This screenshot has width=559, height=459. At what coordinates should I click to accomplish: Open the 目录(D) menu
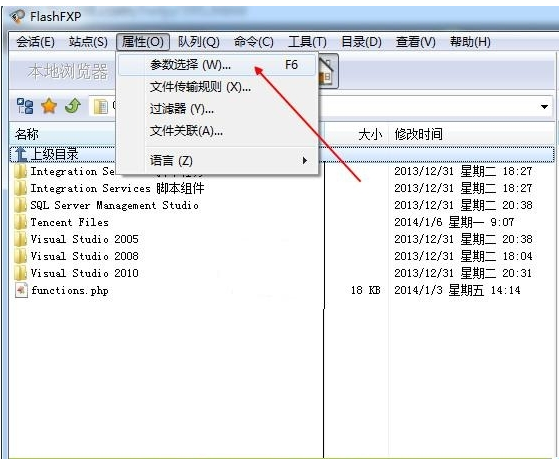361,42
